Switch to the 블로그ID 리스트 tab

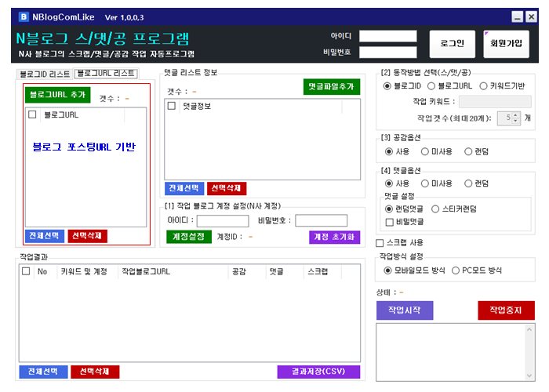click(45, 74)
